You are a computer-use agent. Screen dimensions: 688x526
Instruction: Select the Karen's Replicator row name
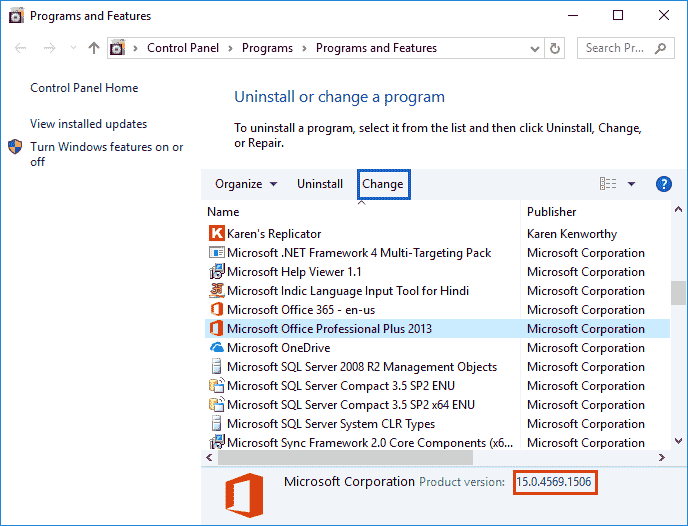274,234
